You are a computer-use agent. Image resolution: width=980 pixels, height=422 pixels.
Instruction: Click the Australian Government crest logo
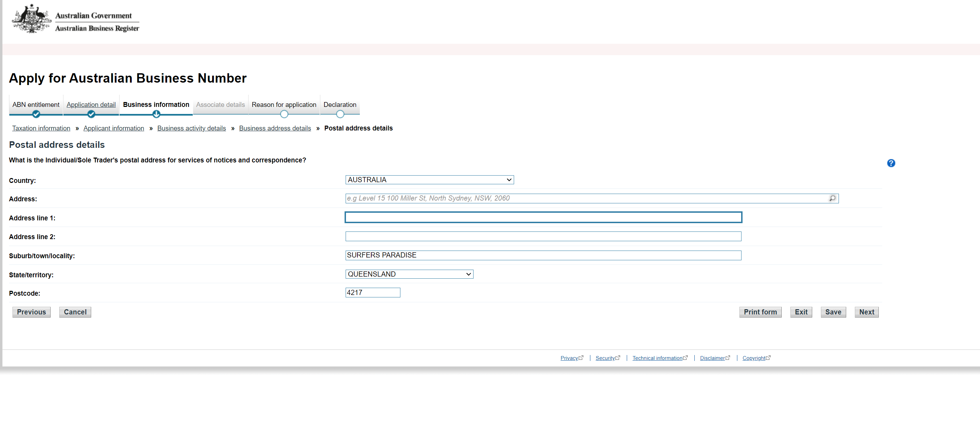(x=32, y=19)
